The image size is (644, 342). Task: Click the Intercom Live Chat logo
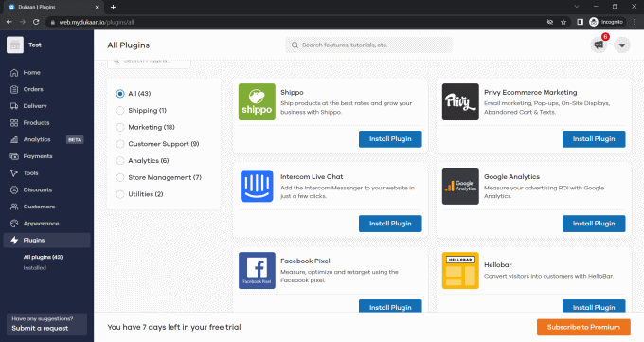coord(257,187)
